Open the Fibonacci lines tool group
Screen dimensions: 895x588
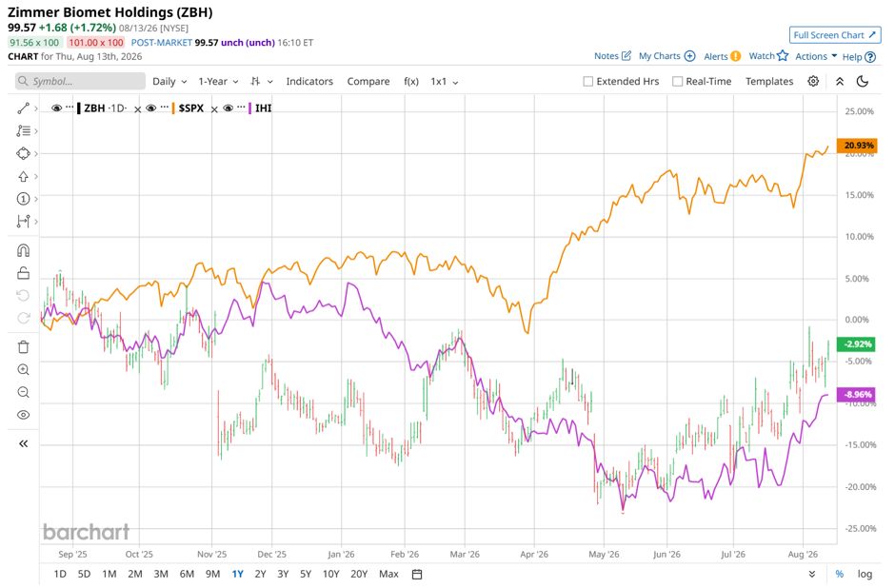23,130
